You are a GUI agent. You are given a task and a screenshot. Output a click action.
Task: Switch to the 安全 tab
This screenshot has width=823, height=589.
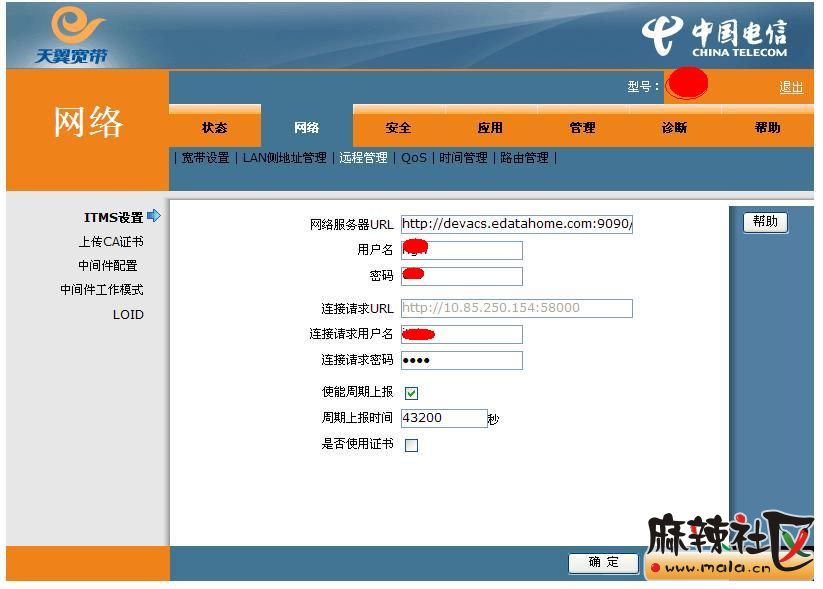(x=398, y=128)
